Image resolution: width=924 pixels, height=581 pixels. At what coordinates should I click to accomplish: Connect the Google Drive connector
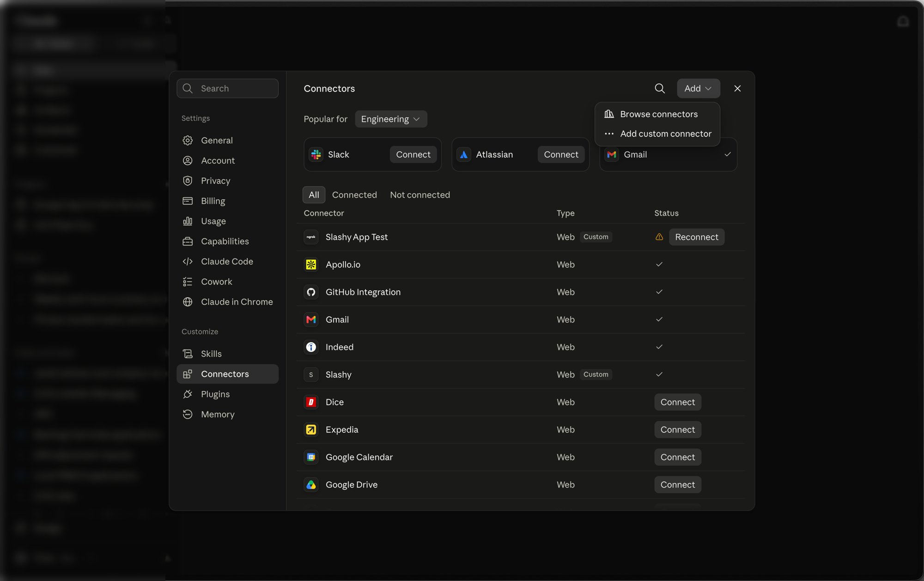[677, 484]
